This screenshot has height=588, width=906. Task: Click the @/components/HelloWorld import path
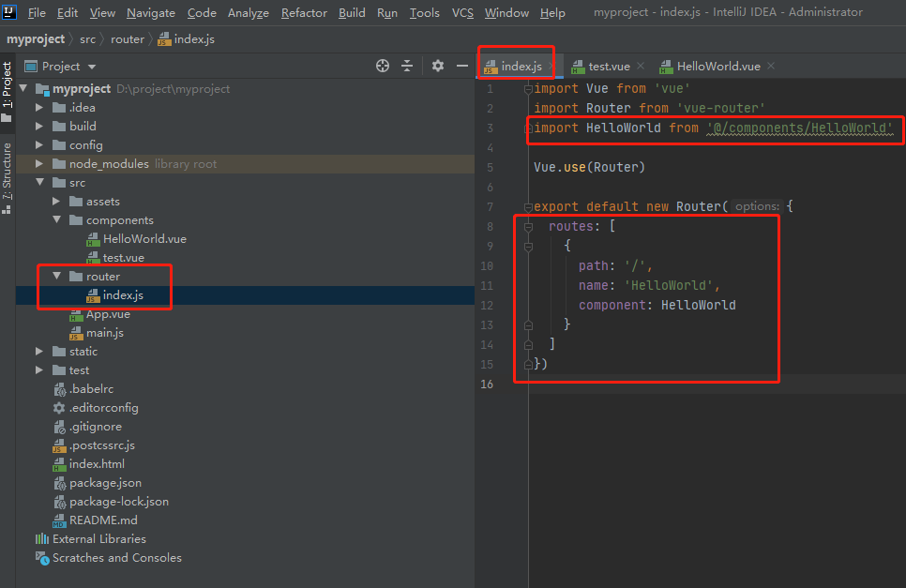pos(800,128)
